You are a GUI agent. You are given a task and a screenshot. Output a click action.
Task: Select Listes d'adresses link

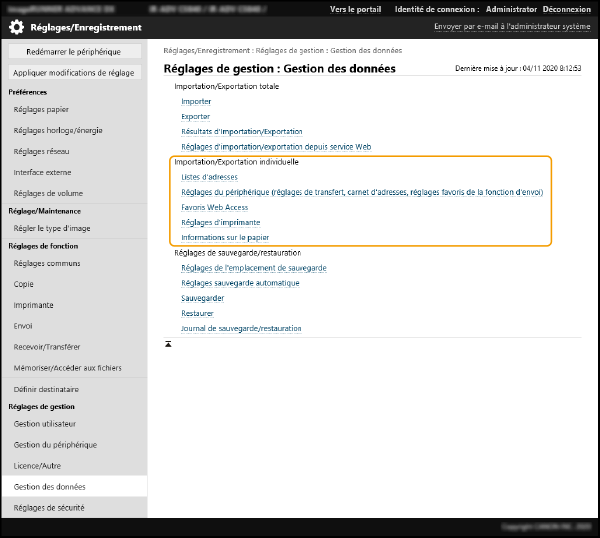[209, 177]
